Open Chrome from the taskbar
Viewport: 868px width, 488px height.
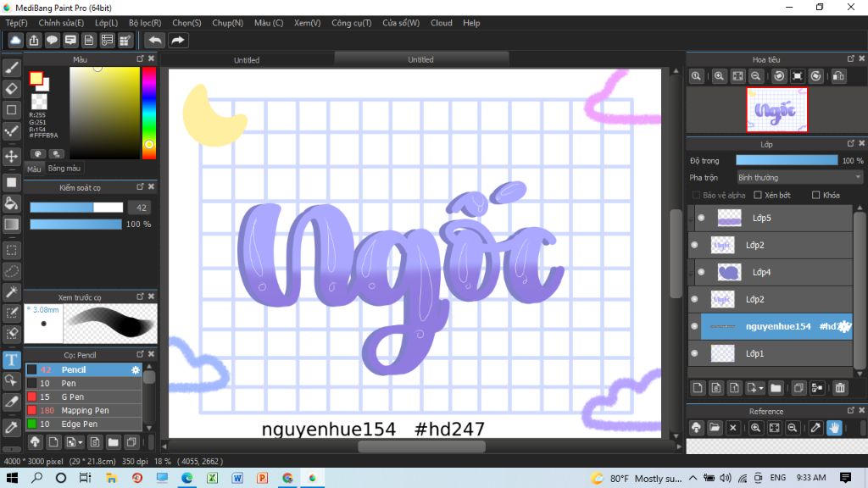(x=287, y=478)
